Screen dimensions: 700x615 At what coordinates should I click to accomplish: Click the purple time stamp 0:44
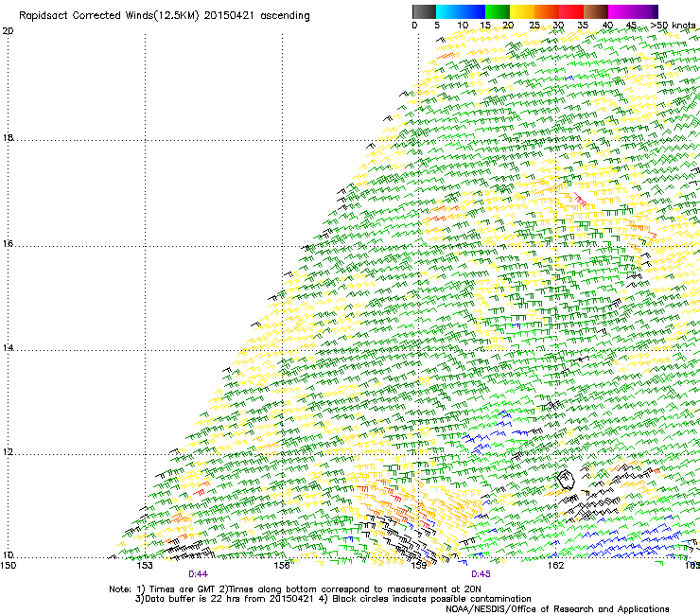(199, 574)
